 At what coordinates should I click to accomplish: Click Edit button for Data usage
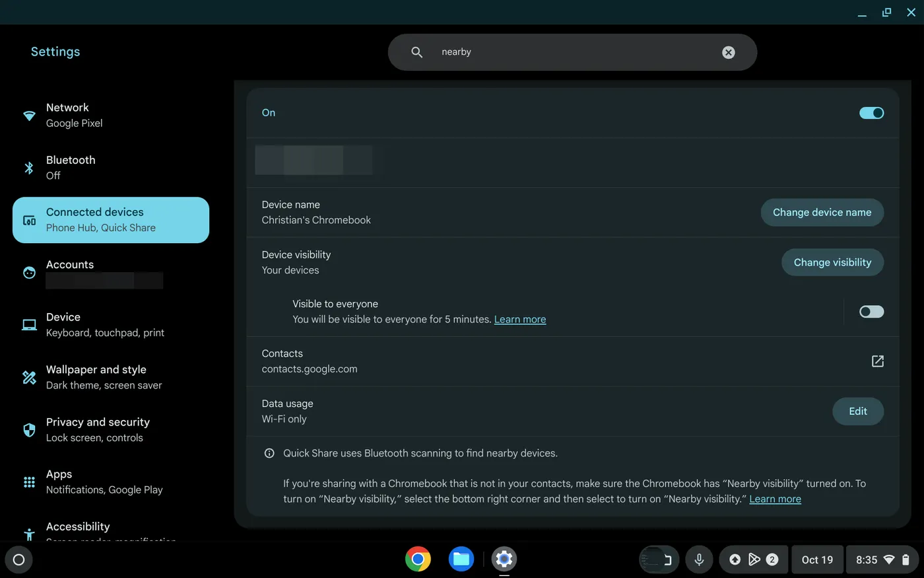point(857,411)
